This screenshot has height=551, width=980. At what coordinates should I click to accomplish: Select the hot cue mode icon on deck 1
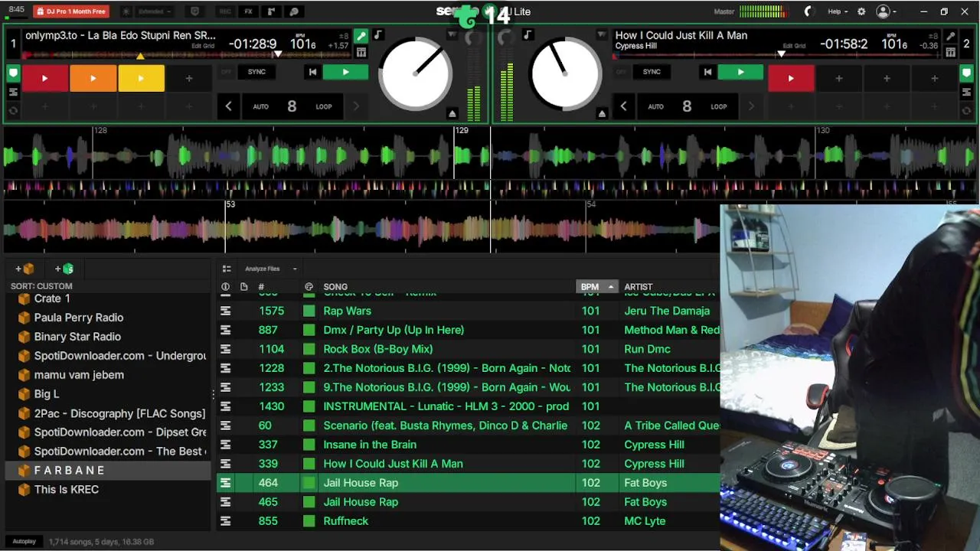(13, 73)
